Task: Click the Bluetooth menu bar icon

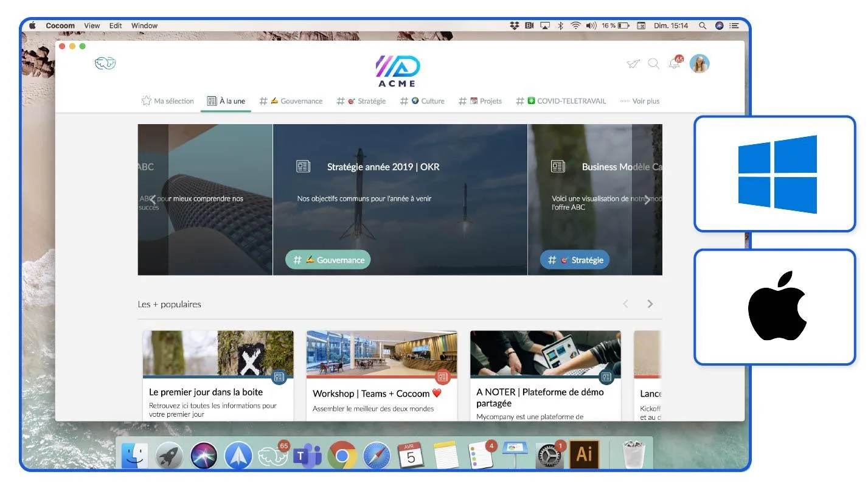Action: coord(561,26)
